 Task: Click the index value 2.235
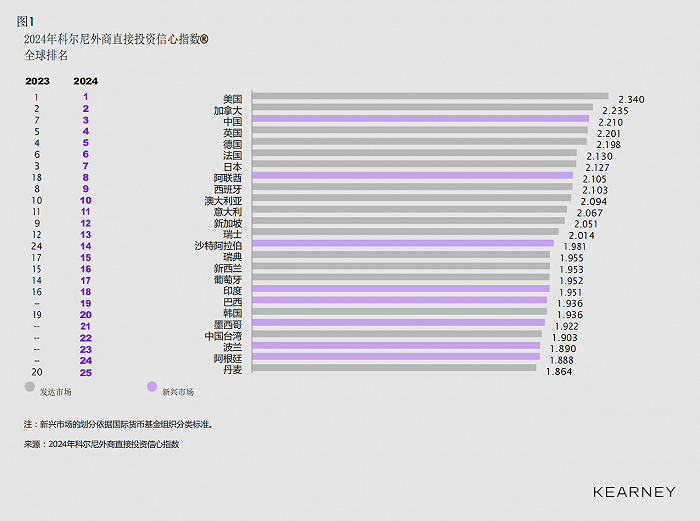[615, 111]
